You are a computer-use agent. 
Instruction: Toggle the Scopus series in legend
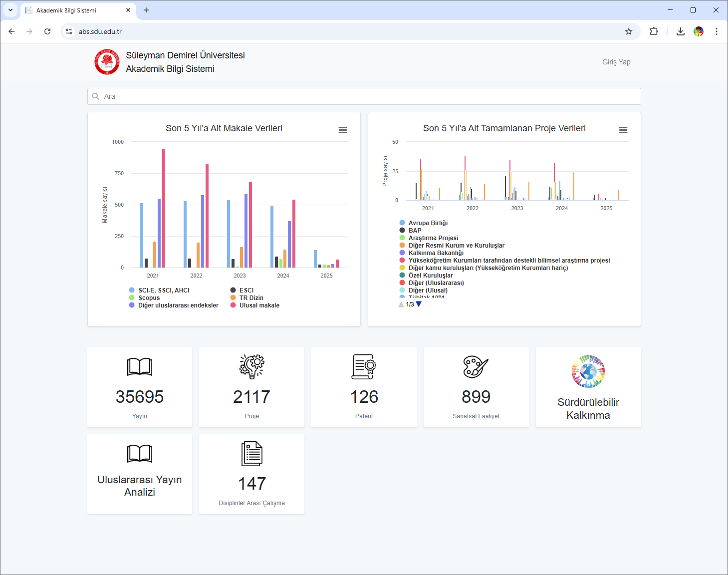coord(149,298)
